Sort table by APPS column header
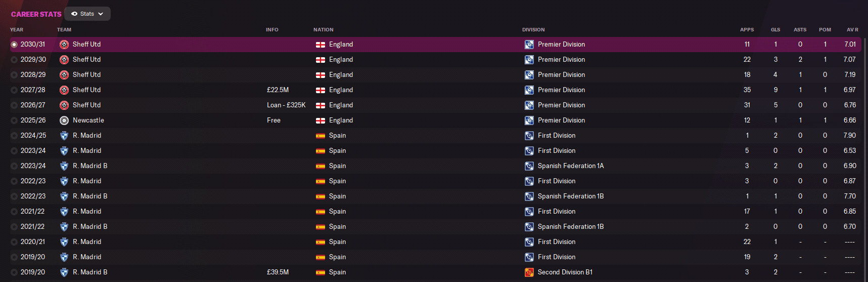 [x=747, y=30]
